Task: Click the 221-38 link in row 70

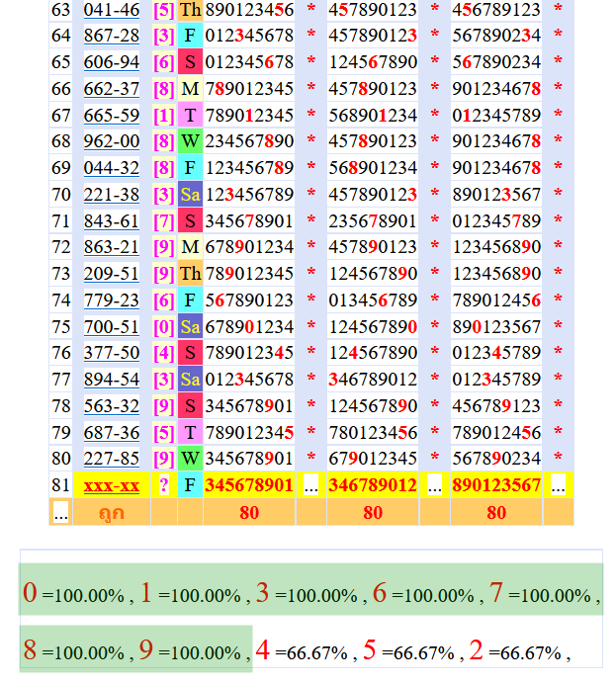Action: [111, 194]
